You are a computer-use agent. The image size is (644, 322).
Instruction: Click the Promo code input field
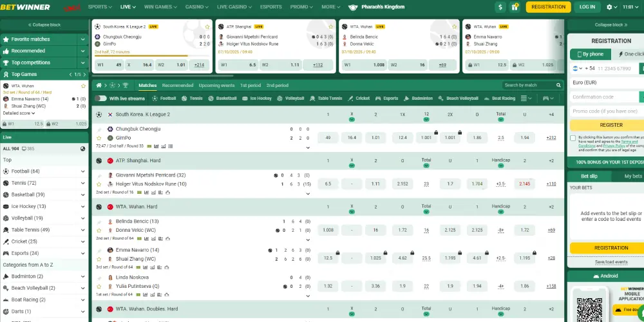607,111
